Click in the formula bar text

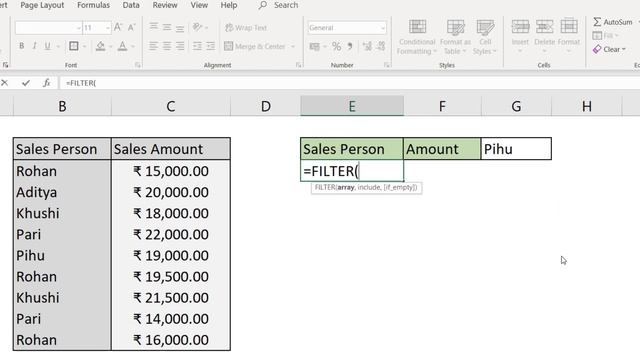coord(81,83)
